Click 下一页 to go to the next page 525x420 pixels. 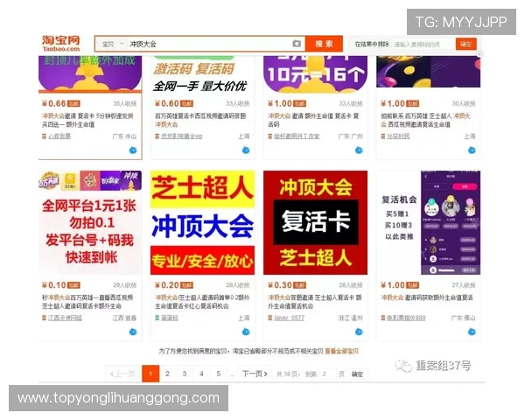coord(255,374)
